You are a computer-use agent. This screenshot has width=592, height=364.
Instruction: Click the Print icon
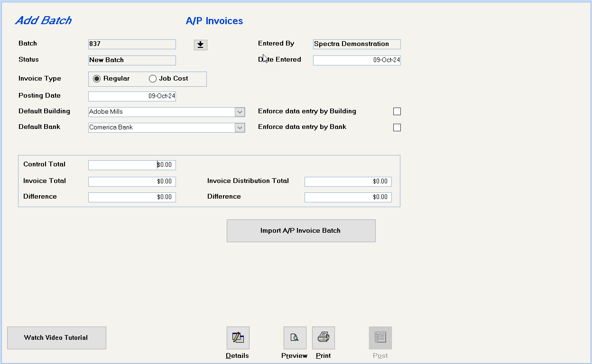pyautogui.click(x=323, y=337)
